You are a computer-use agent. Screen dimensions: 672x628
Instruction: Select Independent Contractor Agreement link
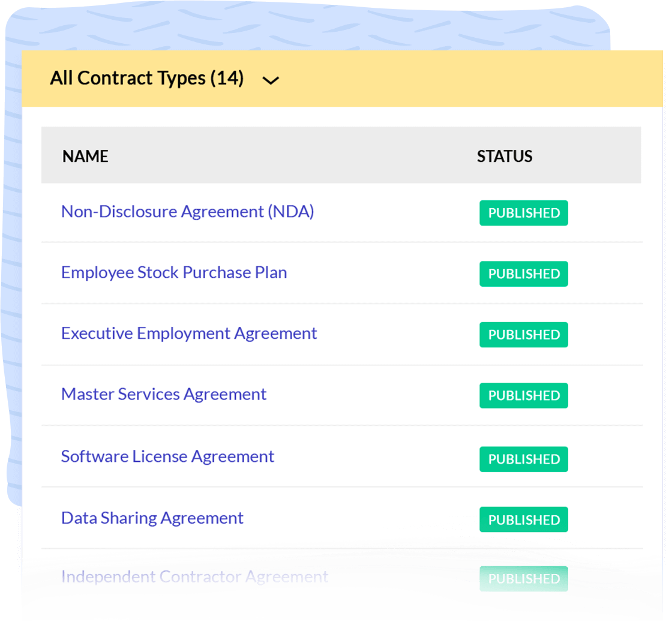pyautogui.click(x=194, y=577)
